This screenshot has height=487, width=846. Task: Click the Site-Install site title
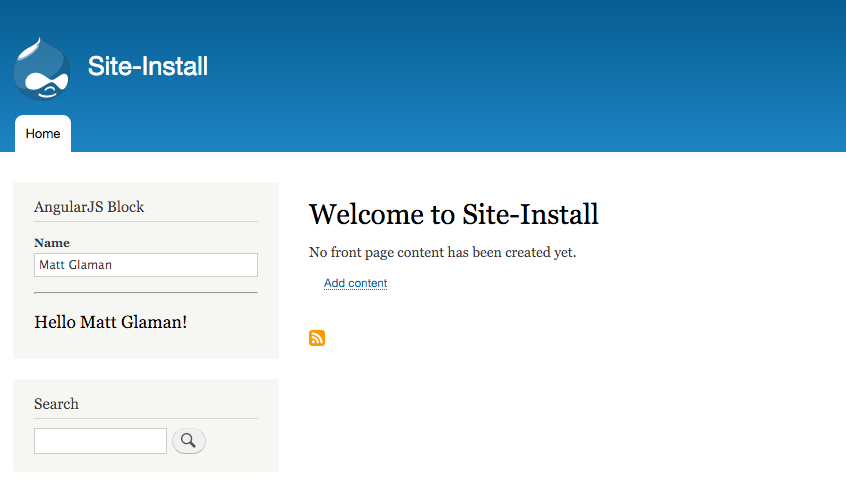(148, 67)
